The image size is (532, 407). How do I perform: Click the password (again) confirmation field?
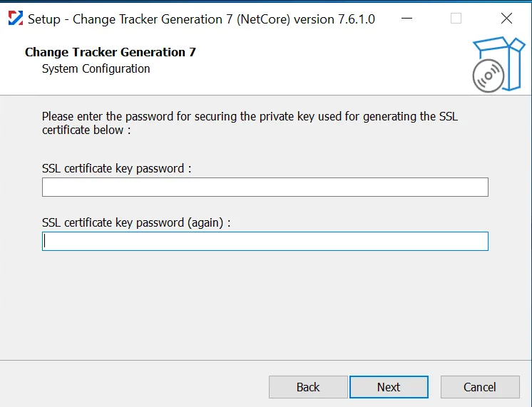click(x=265, y=241)
